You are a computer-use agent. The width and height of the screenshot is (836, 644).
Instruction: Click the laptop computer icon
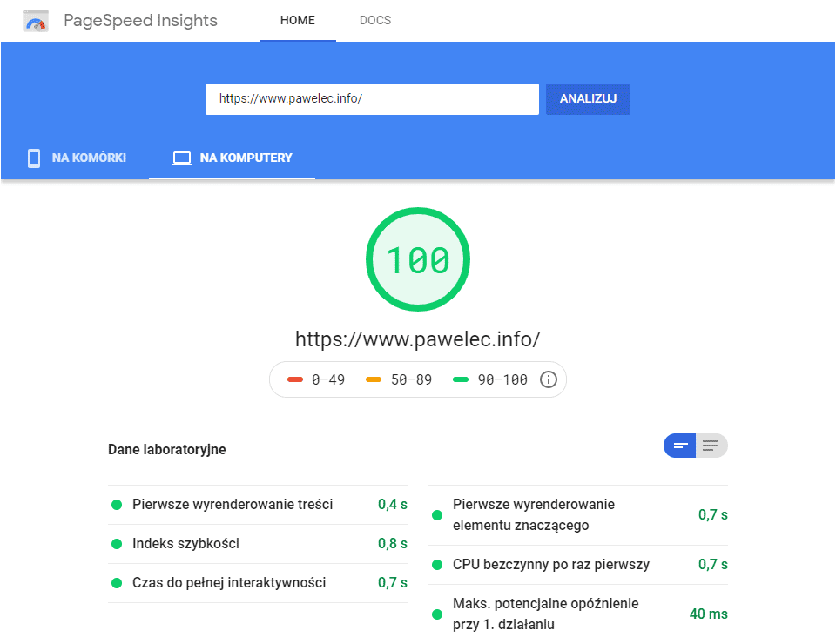pyautogui.click(x=182, y=158)
